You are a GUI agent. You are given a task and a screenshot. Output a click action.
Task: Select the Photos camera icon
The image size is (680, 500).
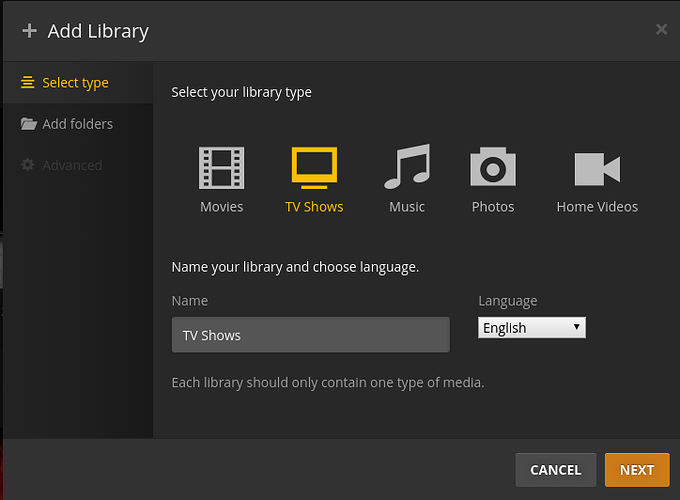(x=493, y=168)
